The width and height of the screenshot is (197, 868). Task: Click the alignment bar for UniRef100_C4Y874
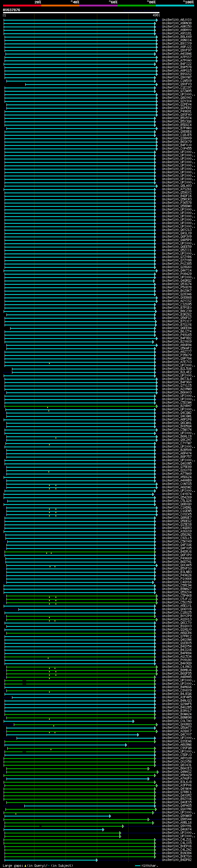(x=79, y=494)
